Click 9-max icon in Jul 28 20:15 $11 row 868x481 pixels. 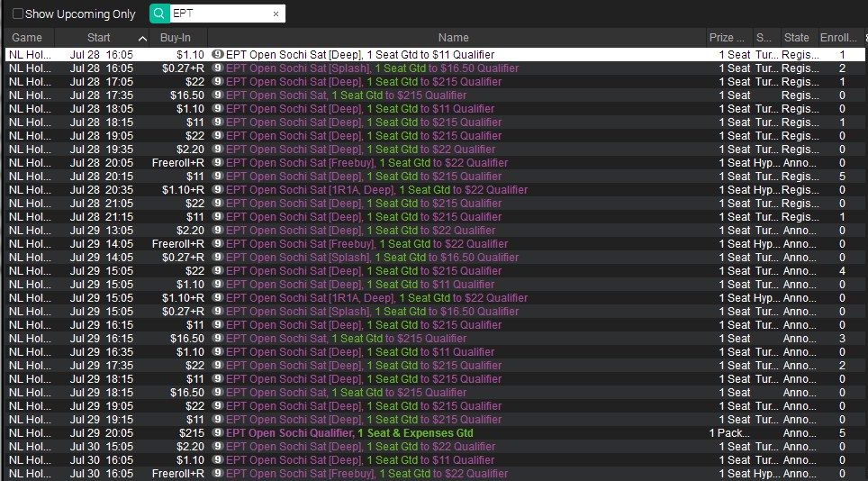(x=218, y=176)
